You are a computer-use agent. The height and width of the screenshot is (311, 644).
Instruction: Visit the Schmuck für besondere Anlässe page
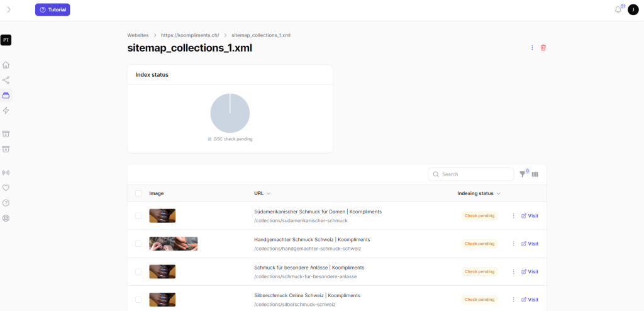click(530, 272)
